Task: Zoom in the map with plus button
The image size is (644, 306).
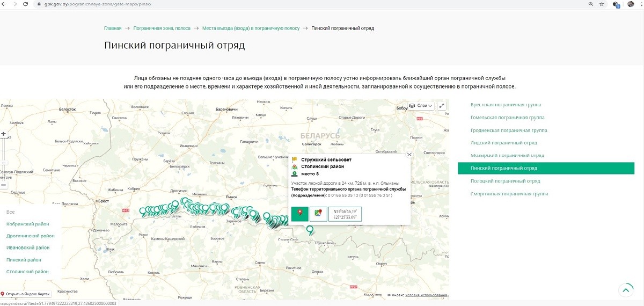Action: tap(4, 134)
